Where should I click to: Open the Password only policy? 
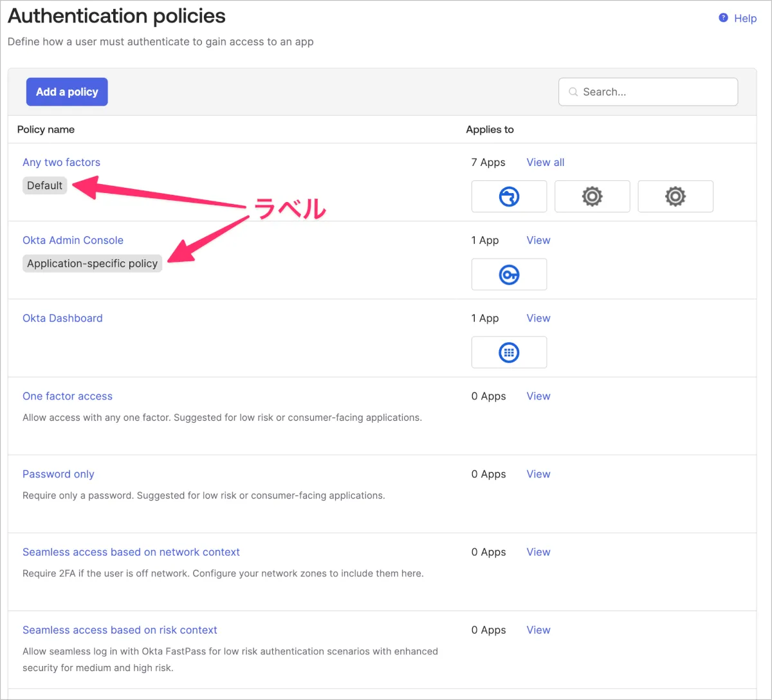pyautogui.click(x=59, y=474)
